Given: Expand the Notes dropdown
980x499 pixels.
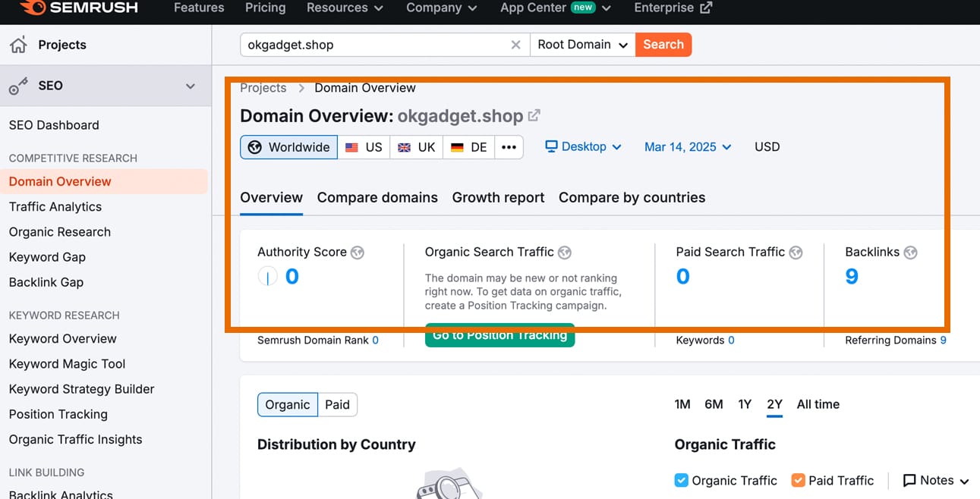Looking at the screenshot, I should click(936, 481).
